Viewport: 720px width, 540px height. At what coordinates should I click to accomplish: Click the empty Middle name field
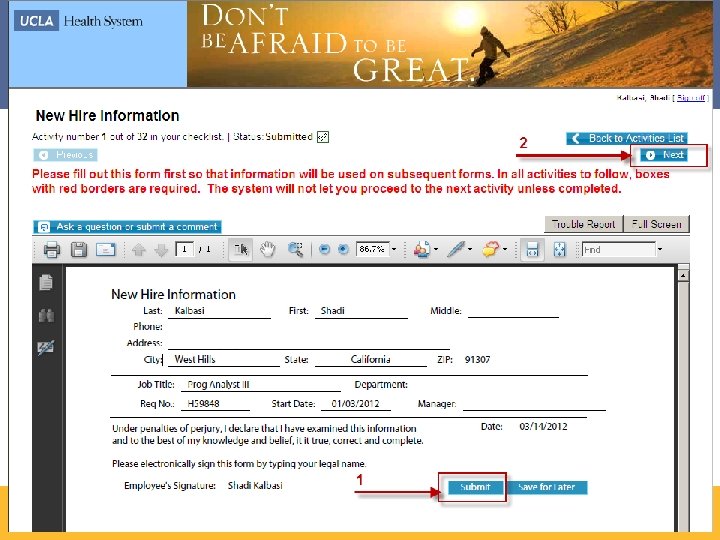tap(513, 311)
